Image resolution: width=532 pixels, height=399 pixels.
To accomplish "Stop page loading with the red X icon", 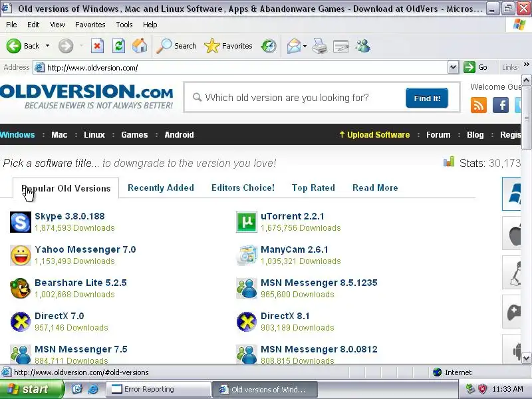I will (x=97, y=46).
